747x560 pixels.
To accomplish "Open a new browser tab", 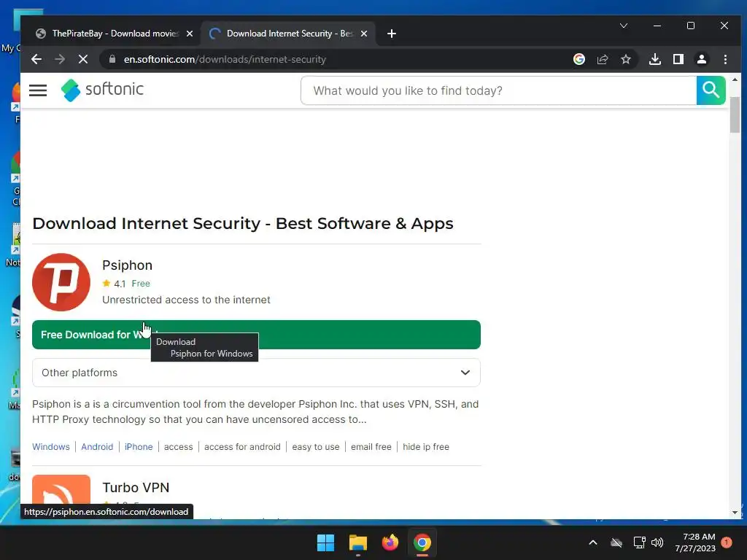I will point(392,34).
